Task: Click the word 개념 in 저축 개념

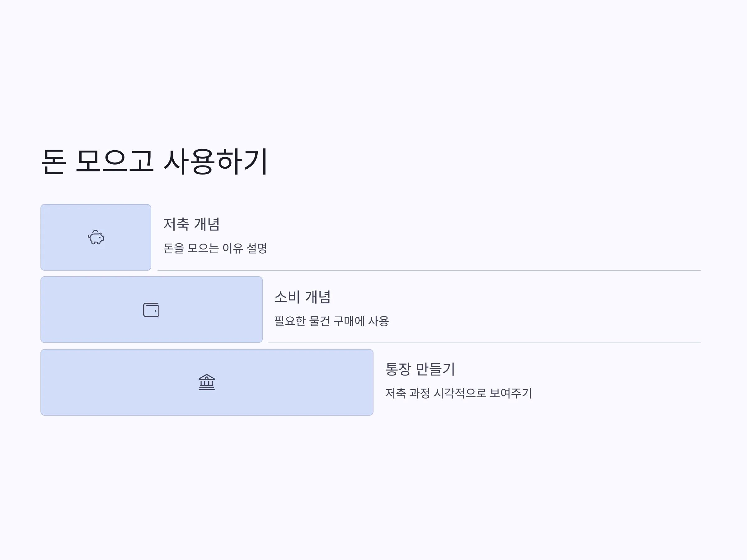Action: [x=207, y=224]
